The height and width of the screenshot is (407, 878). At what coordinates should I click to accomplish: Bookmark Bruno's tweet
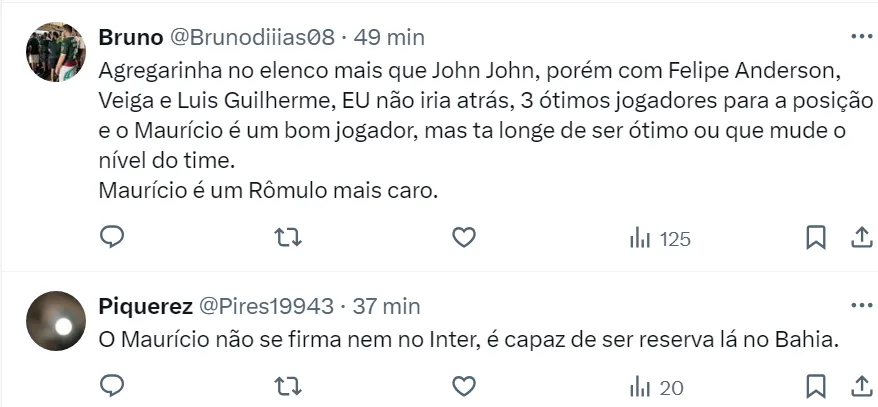816,238
